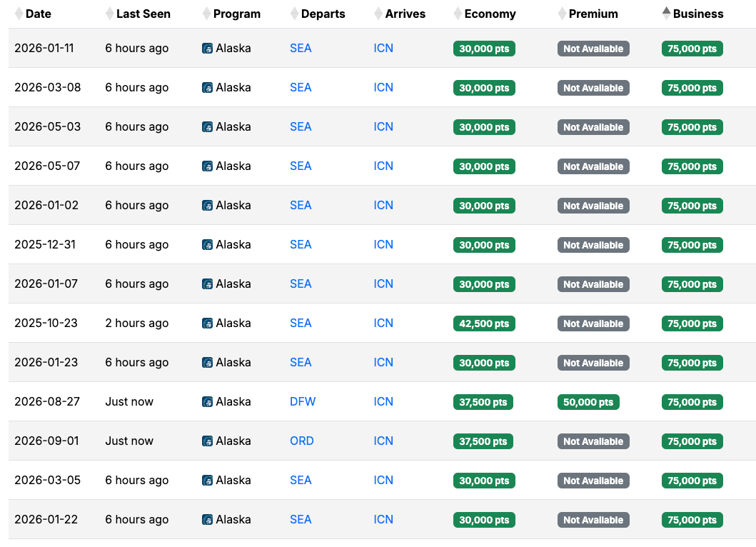Screen dimensions: 756x547
Task: Click the Last Seen sort arrows icon
Action: (x=109, y=14)
